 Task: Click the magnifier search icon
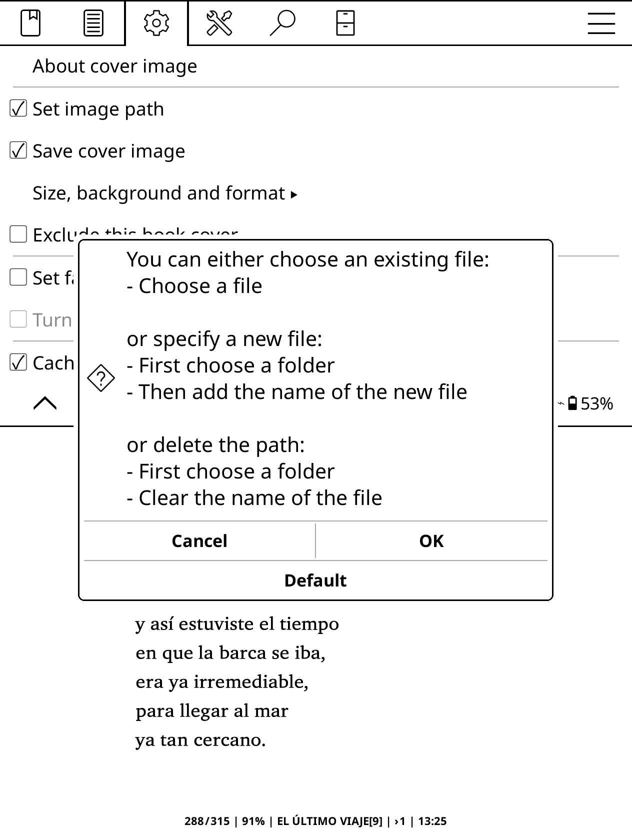point(282,23)
